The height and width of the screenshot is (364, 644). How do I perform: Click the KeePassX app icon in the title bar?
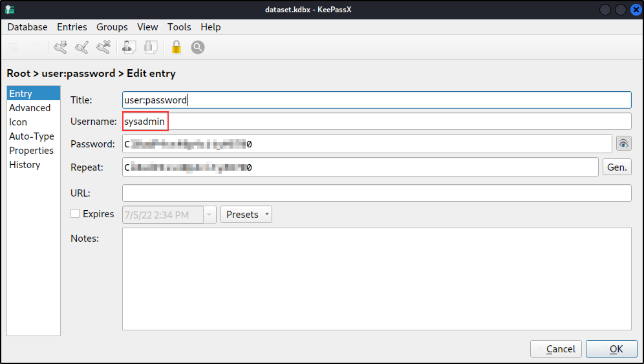pos(10,10)
